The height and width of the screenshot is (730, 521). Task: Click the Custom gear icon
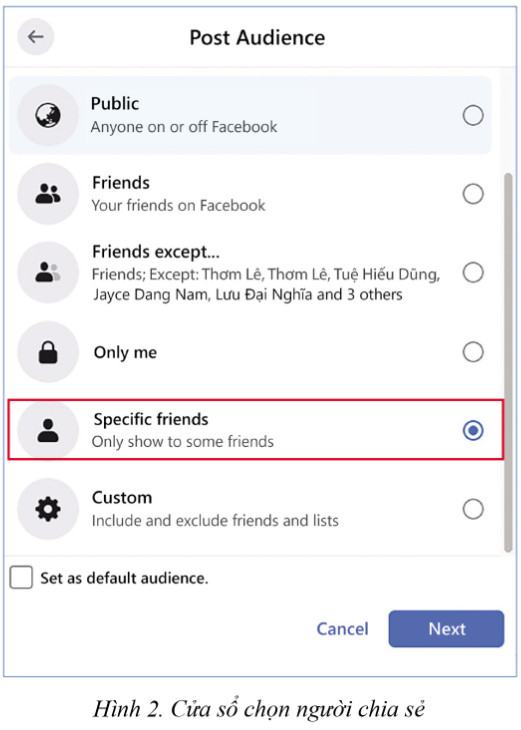pyautogui.click(x=48, y=509)
